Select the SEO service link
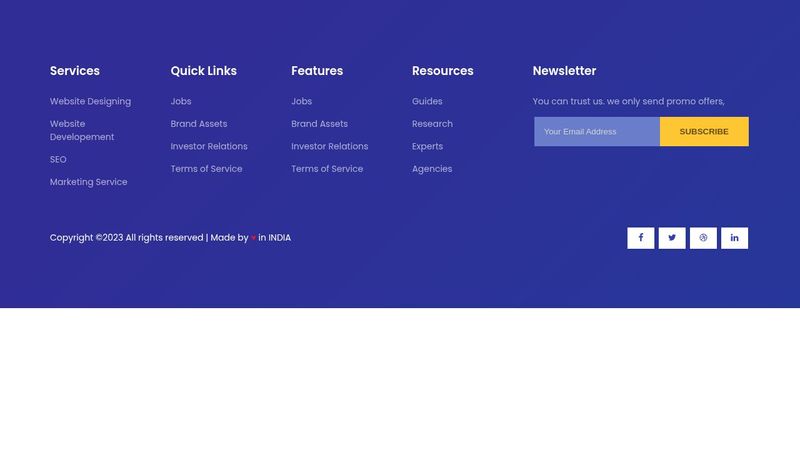The height and width of the screenshot is (450, 800). (x=58, y=160)
